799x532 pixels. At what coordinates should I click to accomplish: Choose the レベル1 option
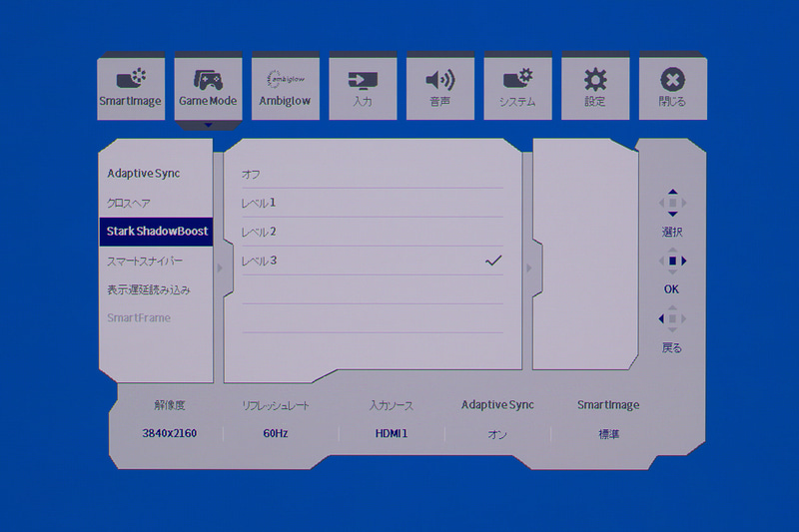click(x=373, y=203)
